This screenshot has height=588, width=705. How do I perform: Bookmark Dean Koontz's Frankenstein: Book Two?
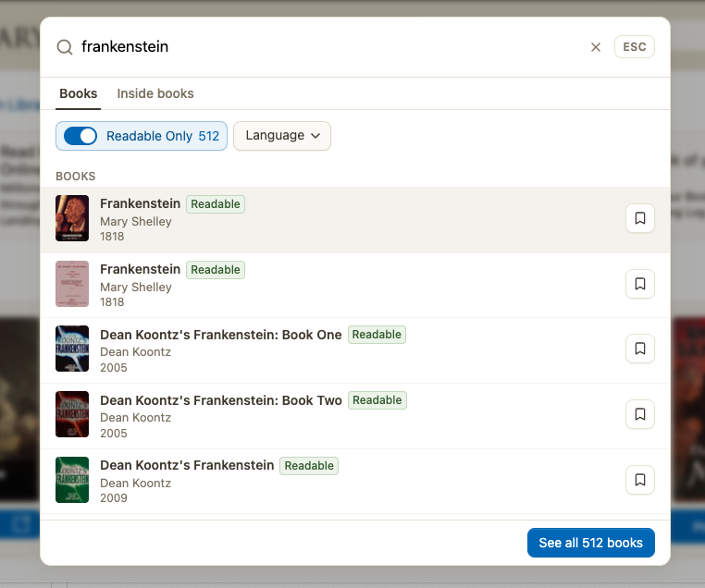(640, 414)
